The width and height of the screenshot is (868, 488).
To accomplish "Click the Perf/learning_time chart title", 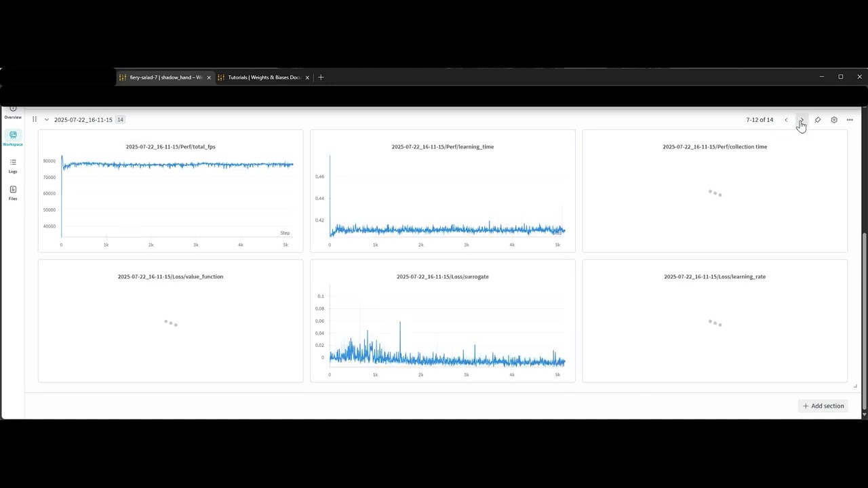I will pos(442,146).
